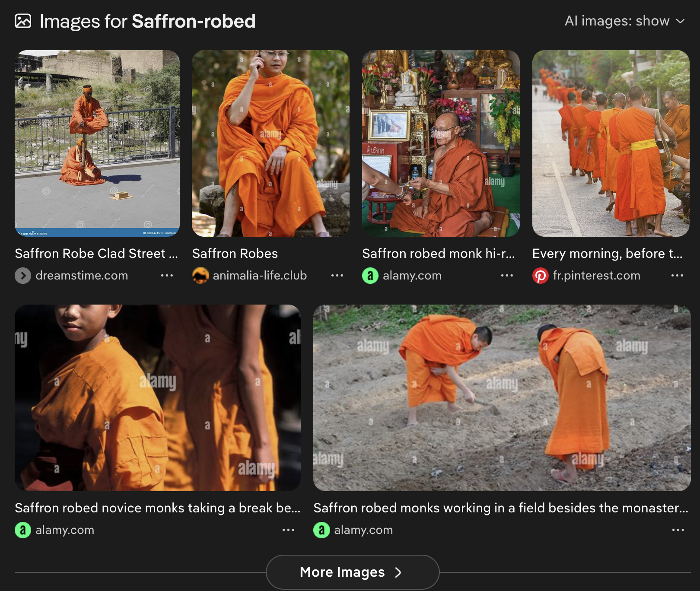
Task: Click 'Saffron robed monk hi-r...' title
Action: (x=439, y=254)
